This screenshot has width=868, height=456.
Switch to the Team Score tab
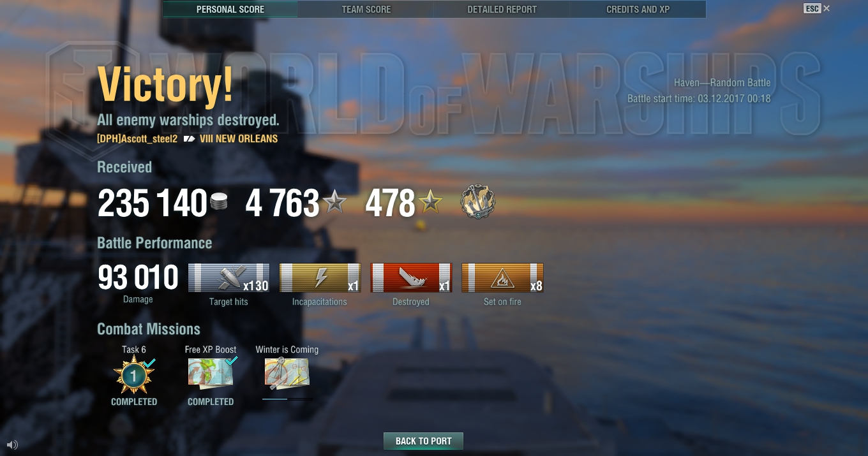[366, 10]
